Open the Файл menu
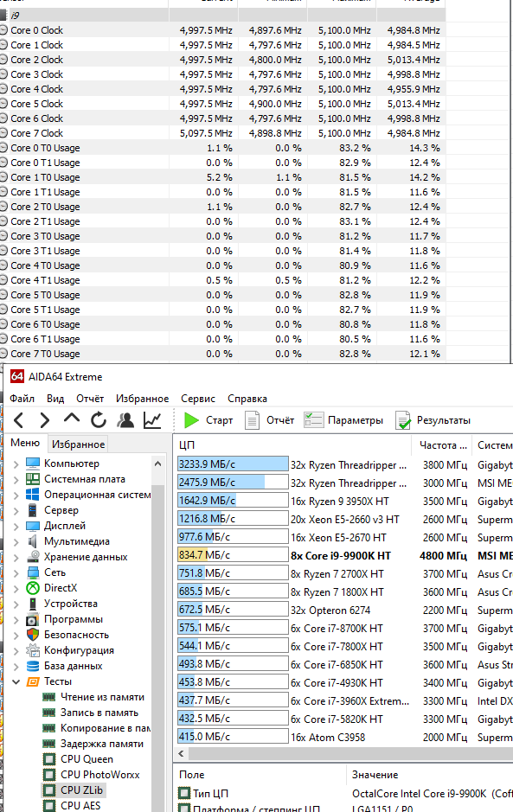The image size is (513, 812). point(22,399)
